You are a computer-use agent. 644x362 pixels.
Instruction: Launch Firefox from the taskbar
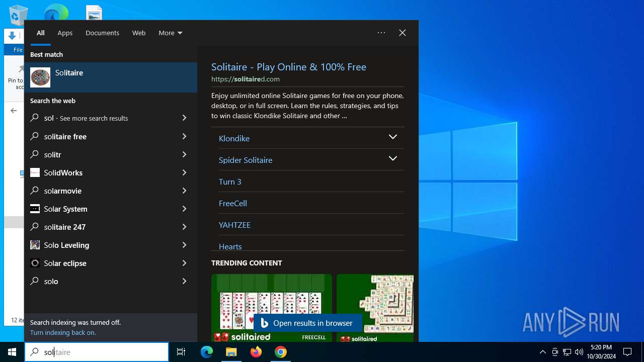[256, 352]
